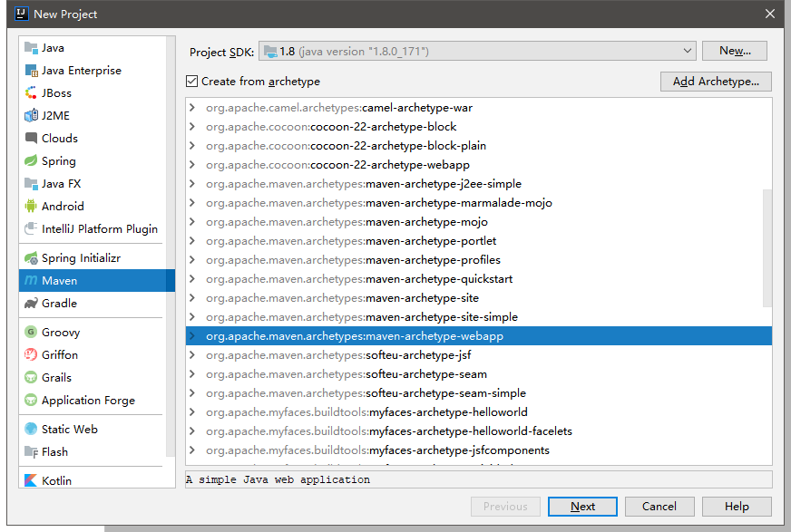791x532 pixels.
Task: Click the Clouds icon
Action: tap(31, 138)
